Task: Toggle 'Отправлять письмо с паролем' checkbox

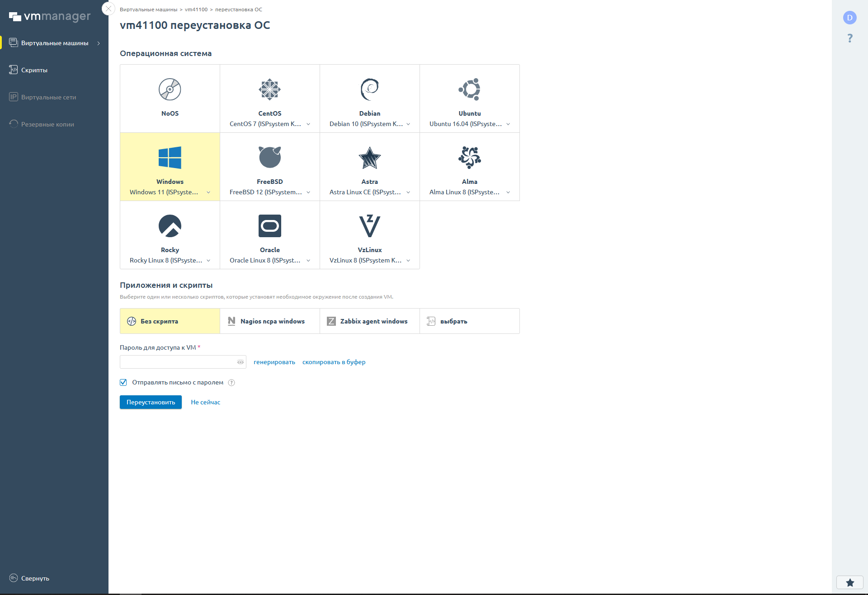Action: pyautogui.click(x=123, y=383)
